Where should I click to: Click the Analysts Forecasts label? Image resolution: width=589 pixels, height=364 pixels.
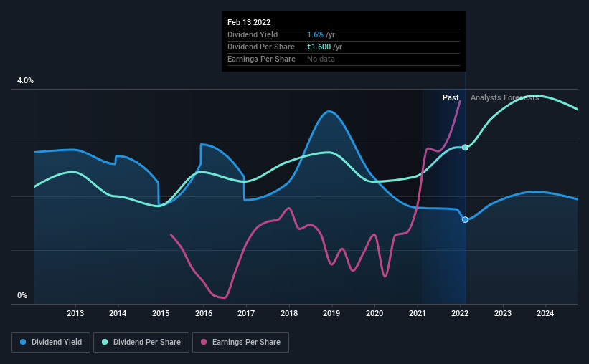coord(505,97)
